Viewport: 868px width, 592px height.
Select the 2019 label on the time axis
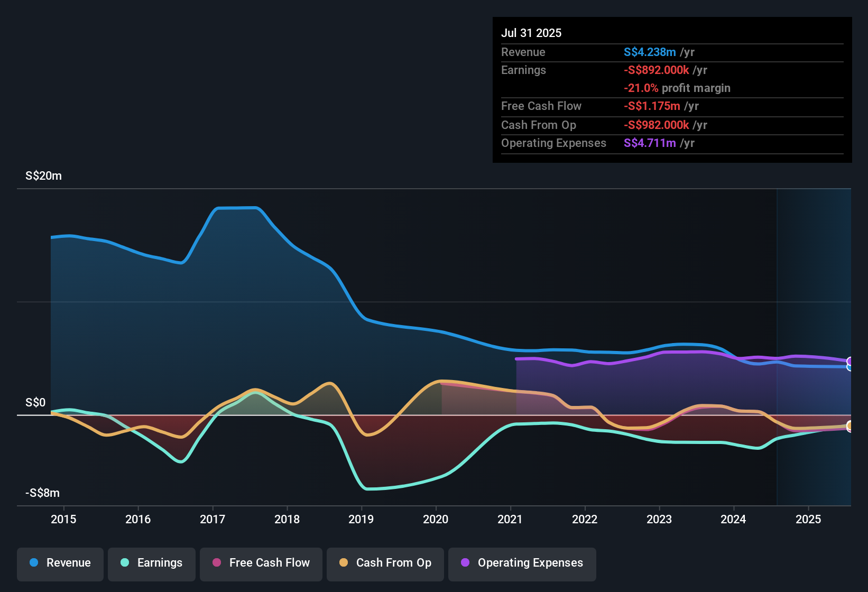click(361, 519)
